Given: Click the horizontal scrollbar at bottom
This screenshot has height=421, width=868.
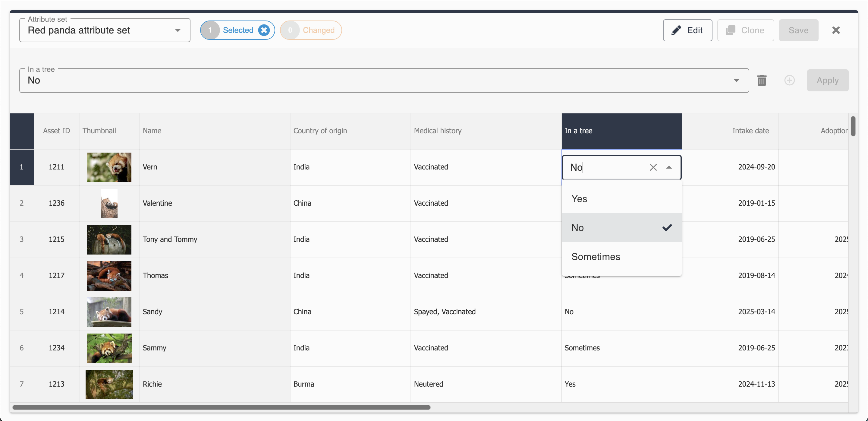Looking at the screenshot, I should pos(221,407).
